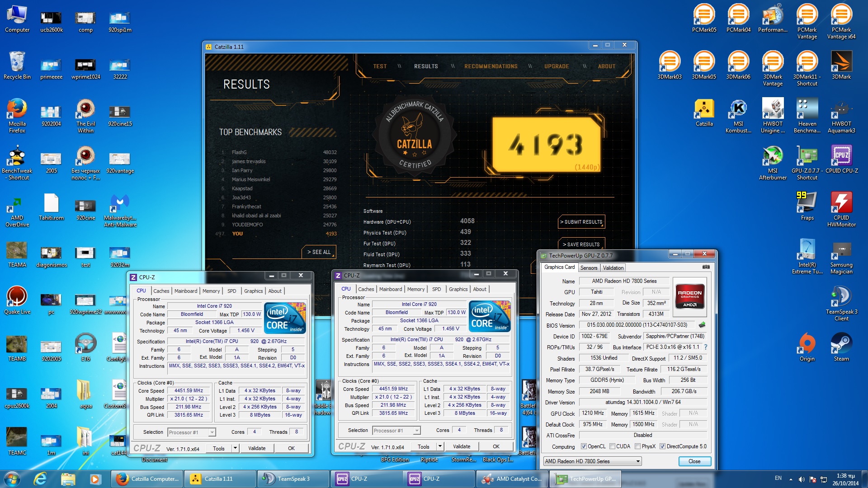Open TeamSpeak 3 Client desktop icon
The height and width of the screenshot is (488, 868).
[841, 304]
